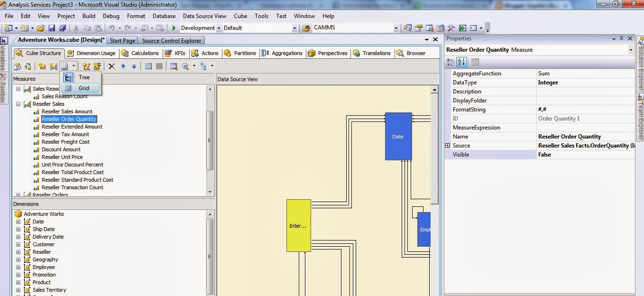Screen dimensions: 644x296
Task: Delete the selected measure with X icon
Action: (111, 66)
